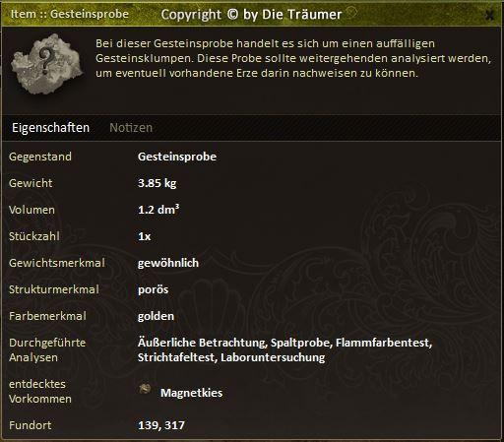
Task: Click the entdecktes Vorkommen label
Action: (x=40, y=392)
